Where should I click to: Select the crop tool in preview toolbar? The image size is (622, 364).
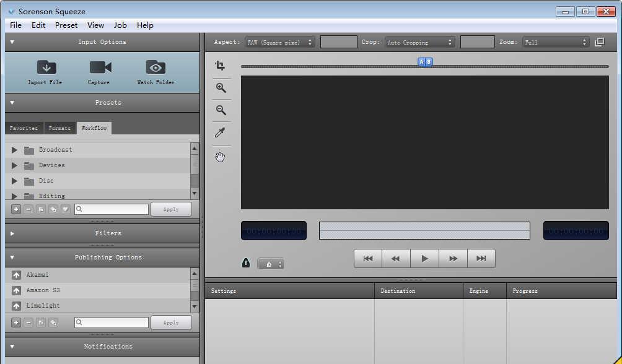pos(220,66)
